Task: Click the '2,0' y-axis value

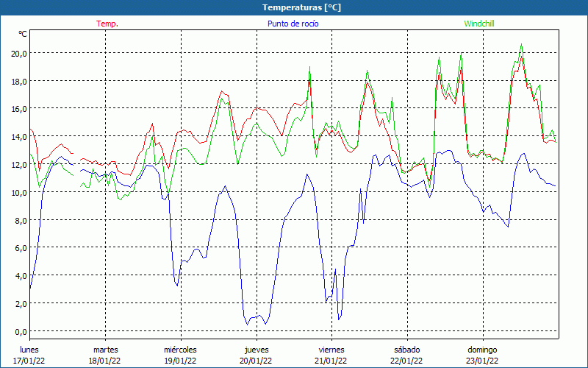Action: click(x=21, y=304)
